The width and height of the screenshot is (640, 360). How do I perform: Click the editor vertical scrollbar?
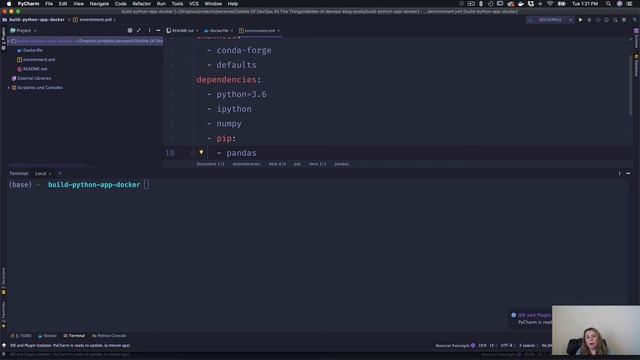[x=631, y=84]
